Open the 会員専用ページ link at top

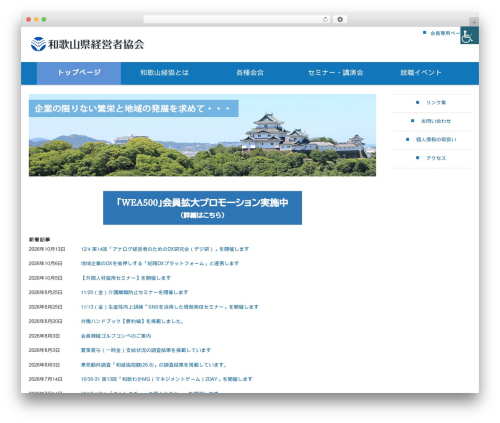click(445, 33)
